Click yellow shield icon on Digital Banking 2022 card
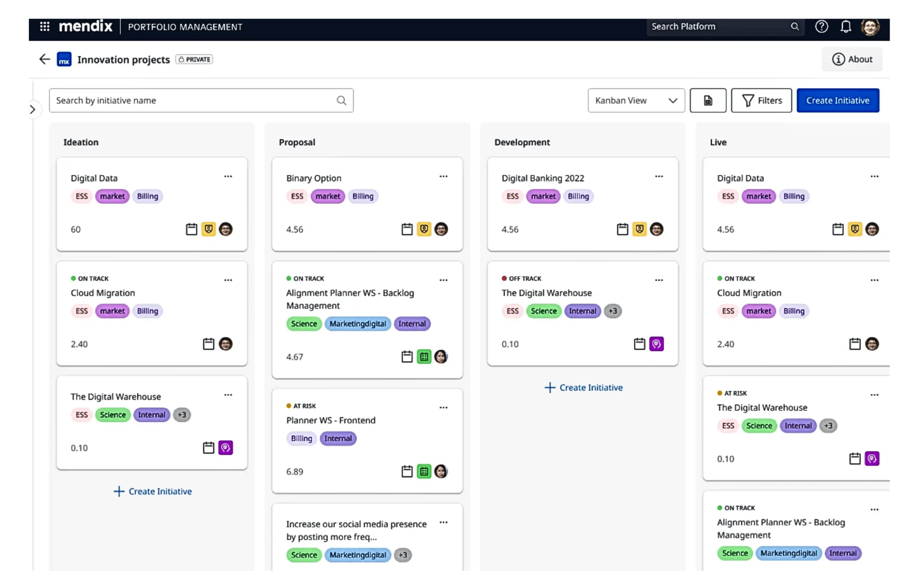The width and height of the screenshot is (916, 588). tap(639, 229)
